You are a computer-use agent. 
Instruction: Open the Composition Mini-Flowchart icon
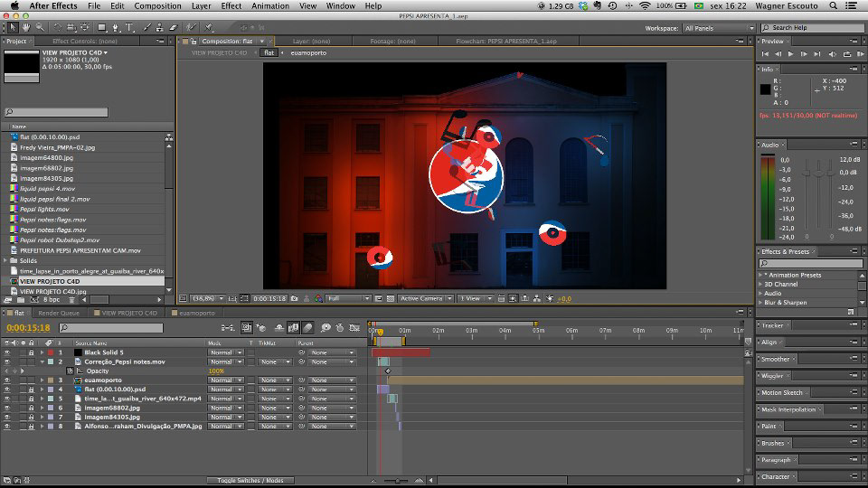tap(227, 328)
